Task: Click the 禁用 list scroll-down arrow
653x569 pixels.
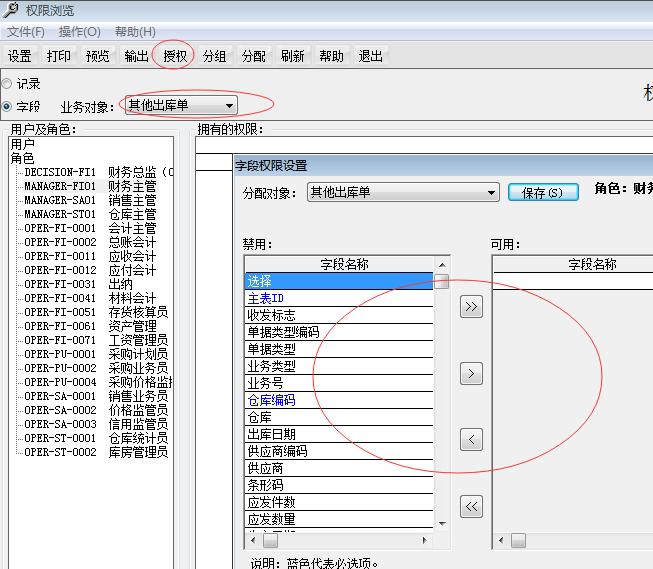Action: pyautogui.click(x=441, y=523)
